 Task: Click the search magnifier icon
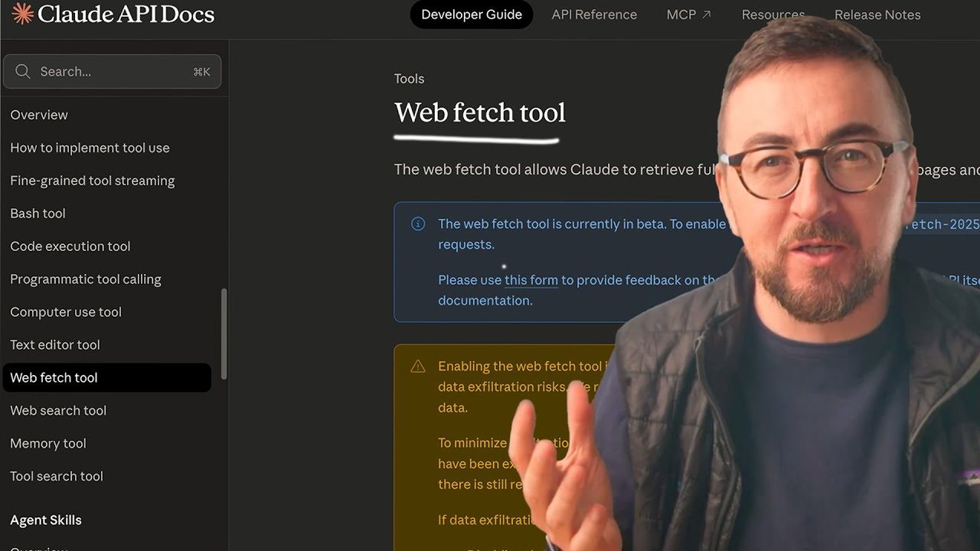(x=23, y=71)
